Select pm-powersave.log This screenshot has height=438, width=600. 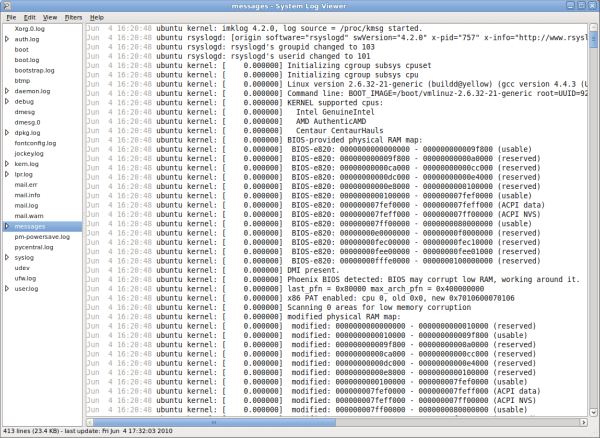42,237
